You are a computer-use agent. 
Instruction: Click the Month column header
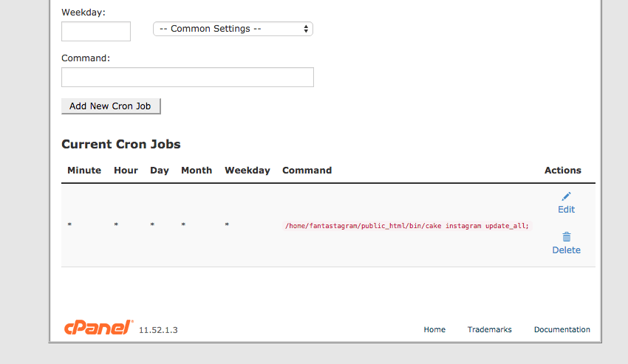coord(197,170)
